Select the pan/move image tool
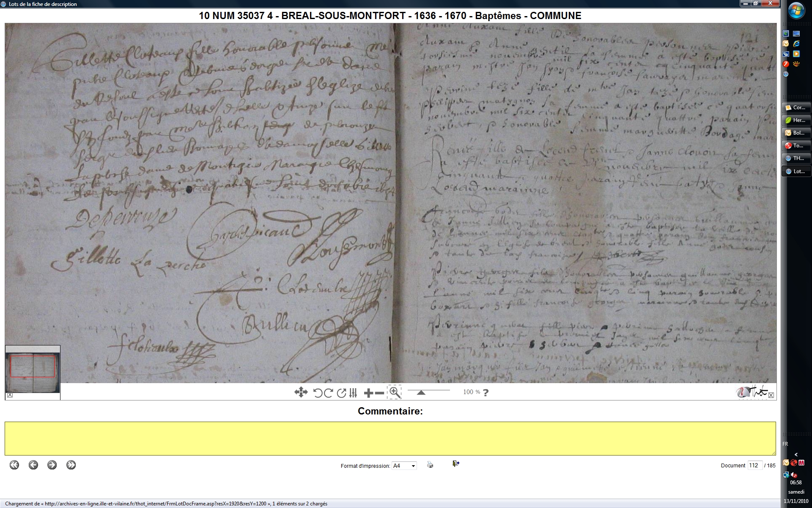This screenshot has height=508, width=812. [x=301, y=392]
